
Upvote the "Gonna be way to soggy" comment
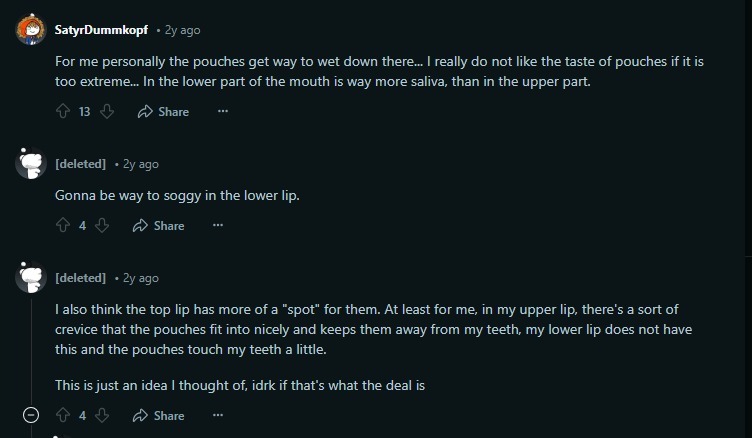[63, 226]
